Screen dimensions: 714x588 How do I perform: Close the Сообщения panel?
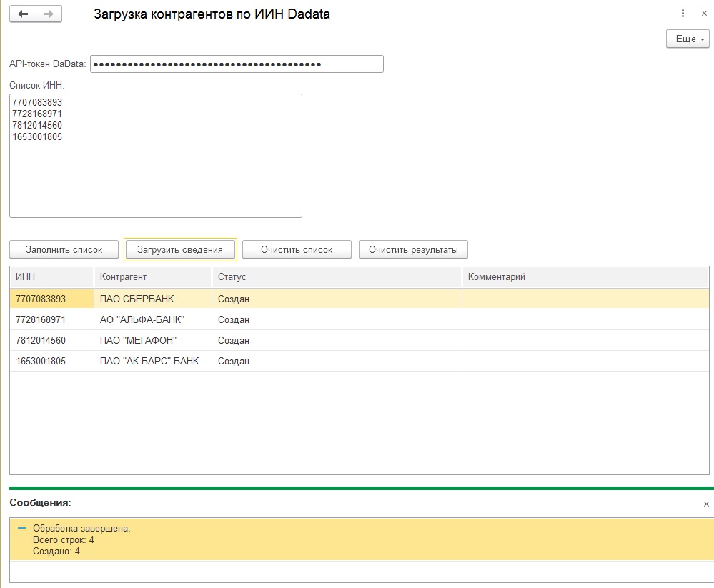pyautogui.click(x=706, y=504)
